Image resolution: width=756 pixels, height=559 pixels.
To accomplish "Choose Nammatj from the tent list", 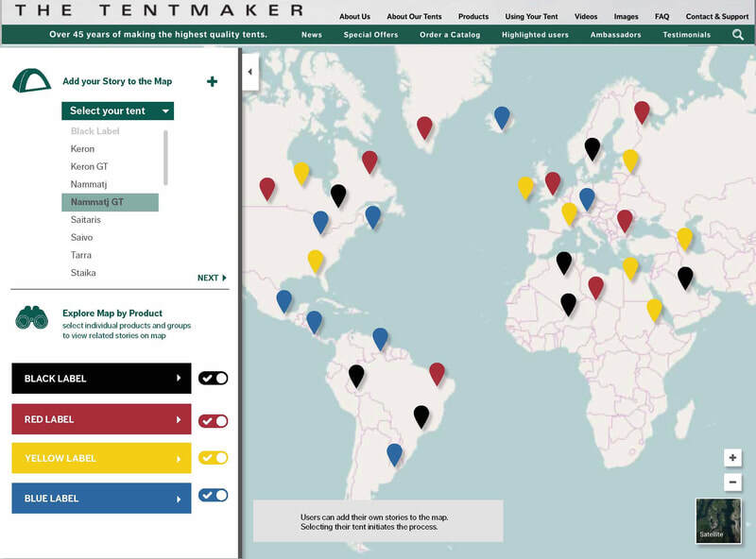I will pyautogui.click(x=89, y=184).
